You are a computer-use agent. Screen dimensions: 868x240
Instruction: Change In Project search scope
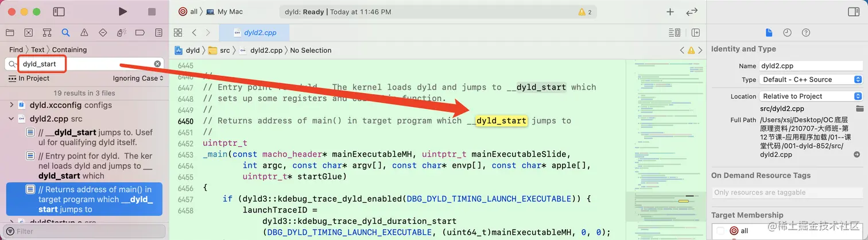[x=29, y=78]
